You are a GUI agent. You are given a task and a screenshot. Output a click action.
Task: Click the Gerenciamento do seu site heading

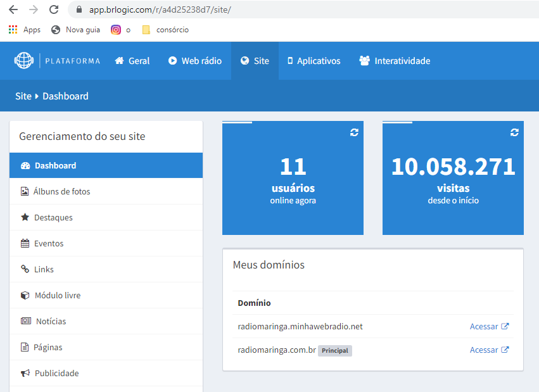tap(82, 136)
